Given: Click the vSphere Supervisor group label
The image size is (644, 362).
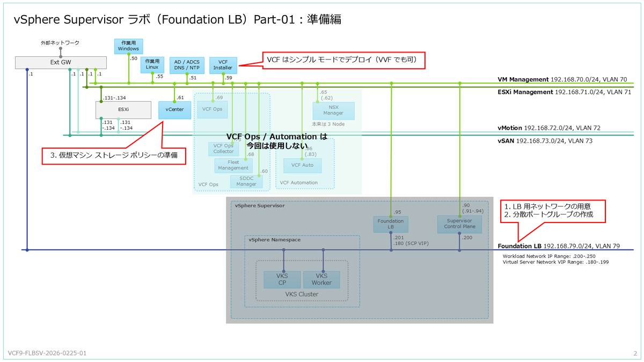Looking at the screenshot, I should [x=260, y=205].
